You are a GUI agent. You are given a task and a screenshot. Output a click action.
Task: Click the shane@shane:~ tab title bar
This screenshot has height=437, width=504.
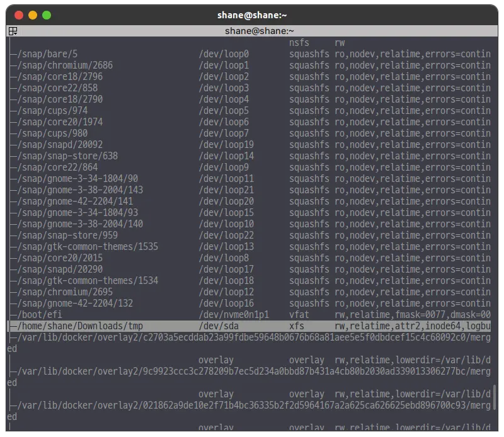click(259, 31)
